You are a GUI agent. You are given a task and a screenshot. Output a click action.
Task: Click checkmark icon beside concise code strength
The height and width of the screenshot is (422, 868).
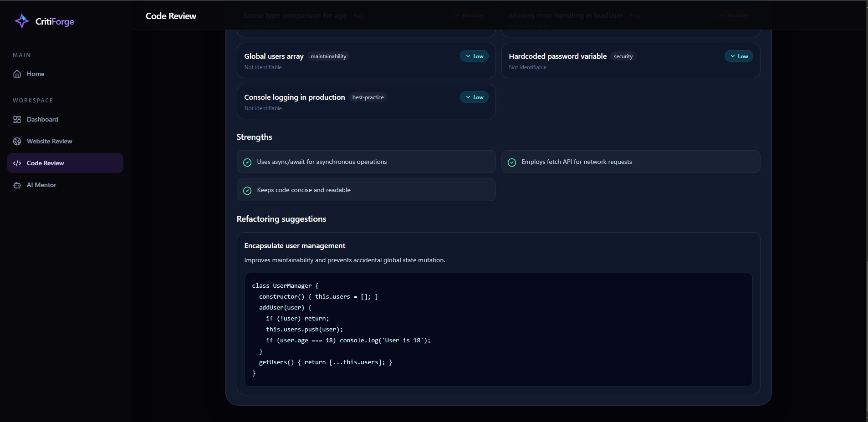(x=247, y=190)
